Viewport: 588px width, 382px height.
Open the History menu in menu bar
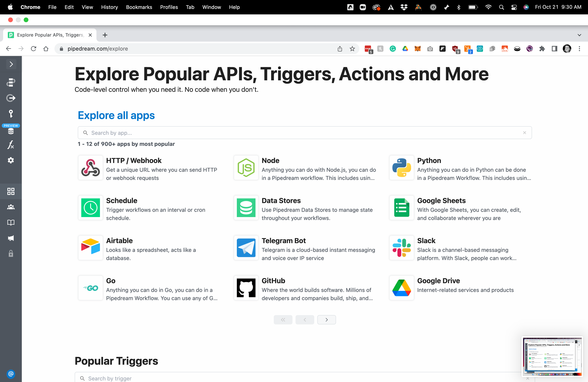click(x=109, y=7)
